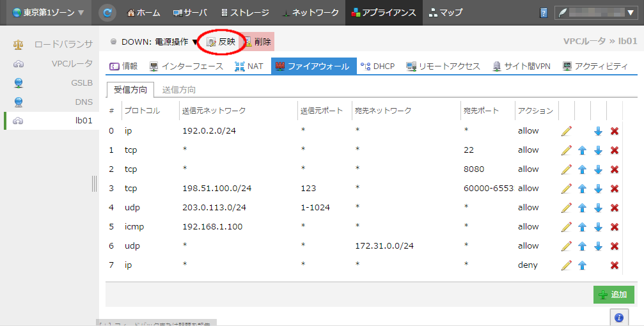Click the 反映 apply button
This screenshot has height=326, width=644.
pos(221,42)
